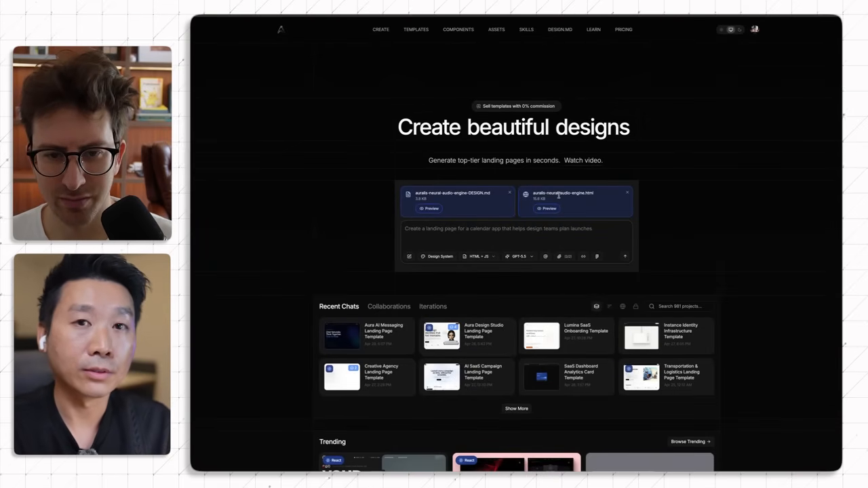Select the Recent Chats tab
This screenshot has height=488, width=868.
click(339, 306)
